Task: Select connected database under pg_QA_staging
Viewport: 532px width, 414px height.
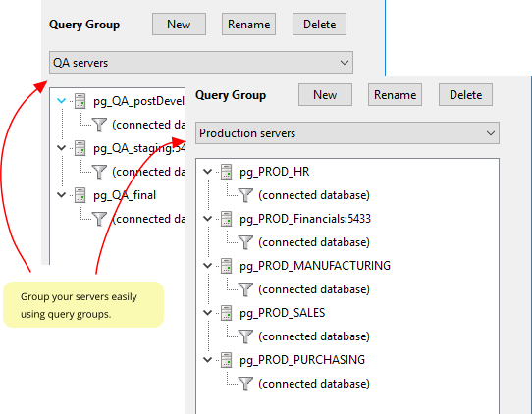Action: (x=148, y=172)
